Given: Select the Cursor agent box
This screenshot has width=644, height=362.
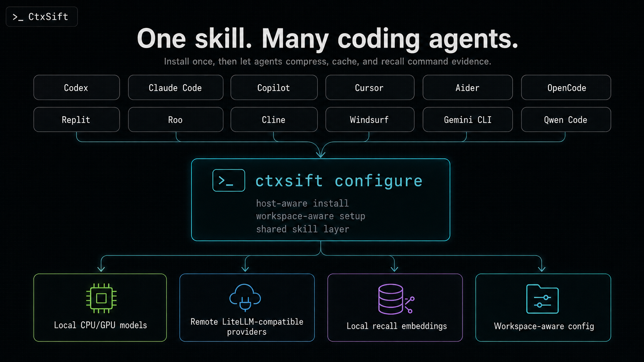Looking at the screenshot, I should tap(370, 87).
